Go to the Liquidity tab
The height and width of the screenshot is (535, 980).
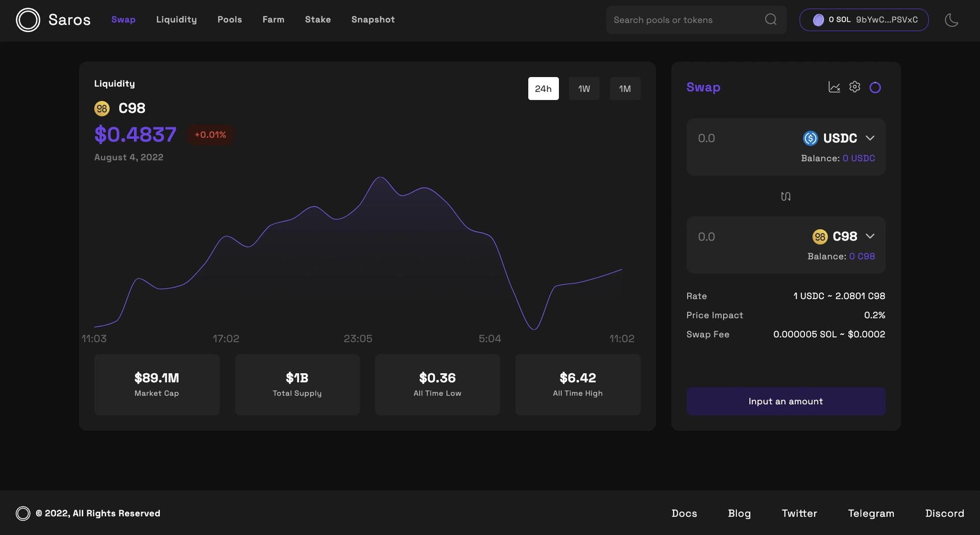click(176, 19)
